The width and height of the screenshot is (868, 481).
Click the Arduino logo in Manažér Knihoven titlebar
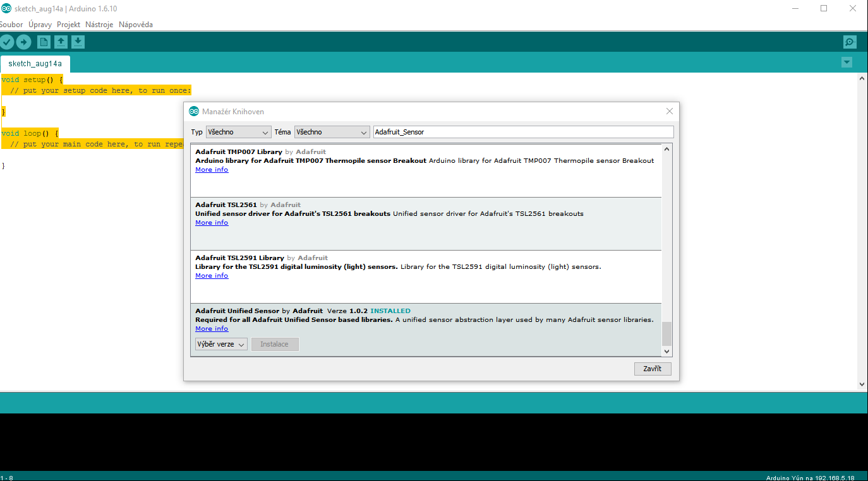click(193, 110)
